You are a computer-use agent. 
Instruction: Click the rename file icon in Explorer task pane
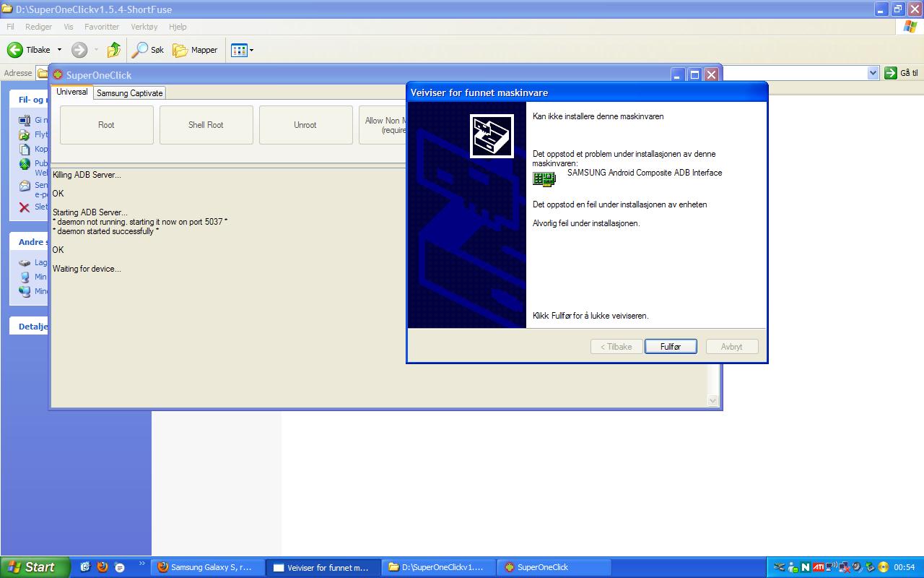(24, 121)
